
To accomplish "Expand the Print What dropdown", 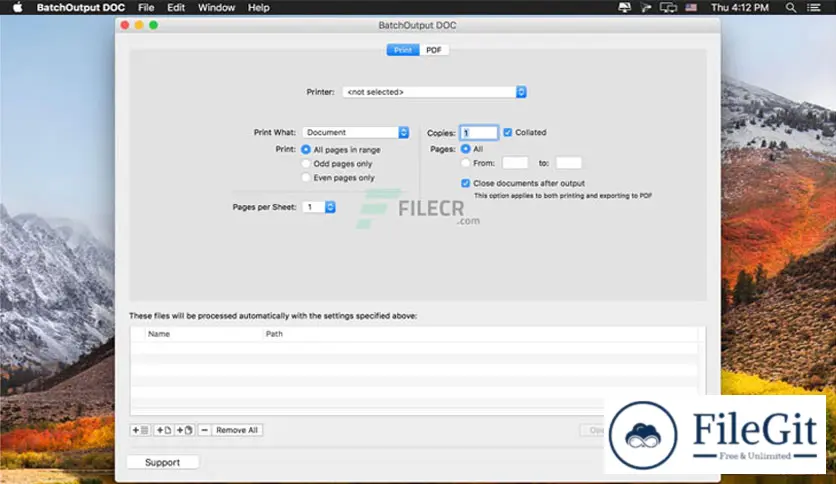I will tap(356, 132).
